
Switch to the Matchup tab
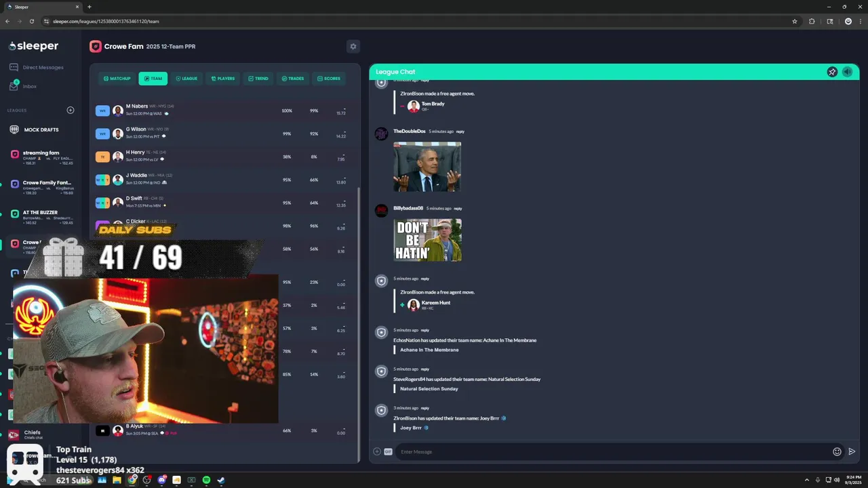117,79
